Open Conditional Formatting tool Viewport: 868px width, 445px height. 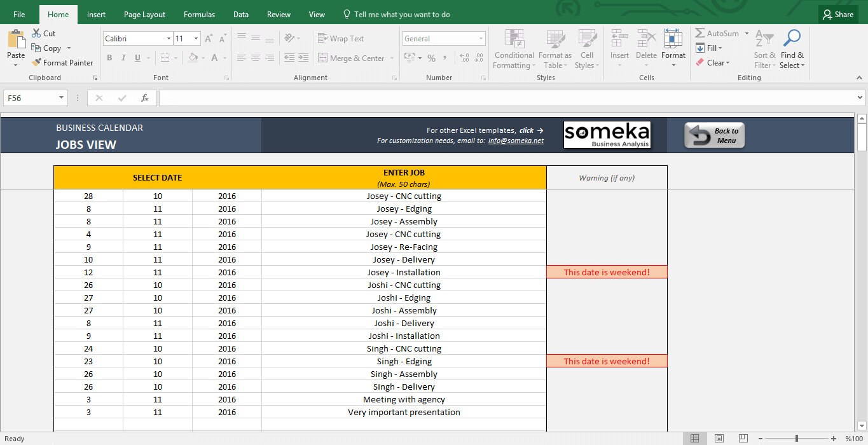[513, 49]
